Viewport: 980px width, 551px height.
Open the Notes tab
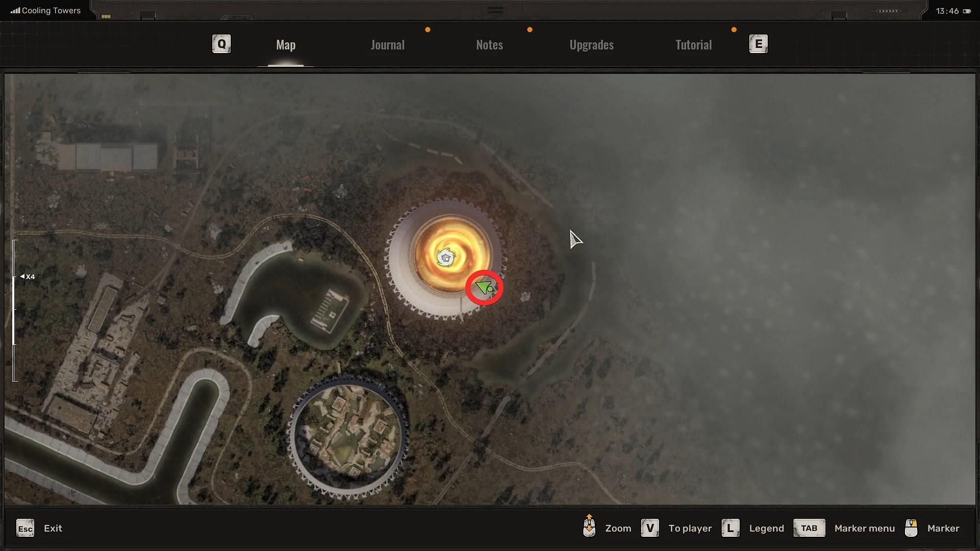coord(489,45)
